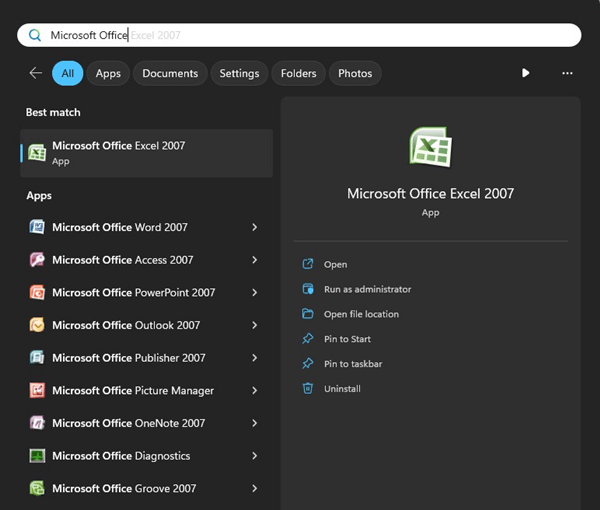Pin Excel 2007 to taskbar
The width and height of the screenshot is (600, 510).
pyautogui.click(x=353, y=364)
